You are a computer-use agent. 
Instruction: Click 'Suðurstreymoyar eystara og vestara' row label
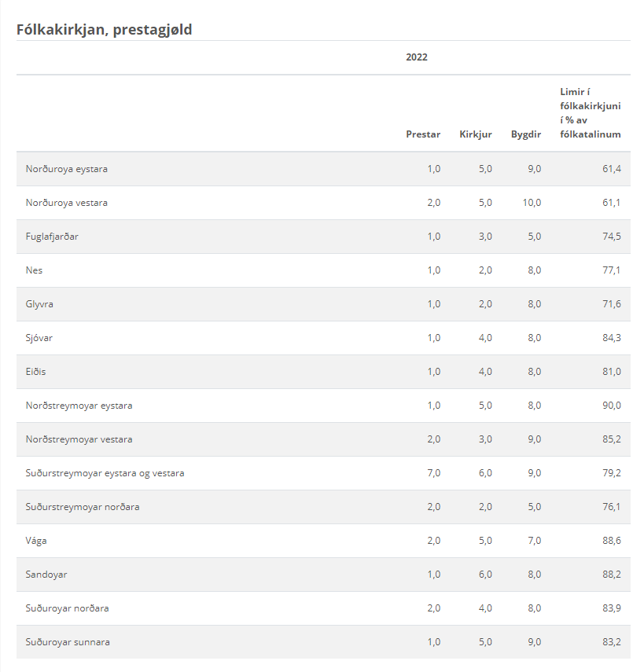(x=105, y=473)
